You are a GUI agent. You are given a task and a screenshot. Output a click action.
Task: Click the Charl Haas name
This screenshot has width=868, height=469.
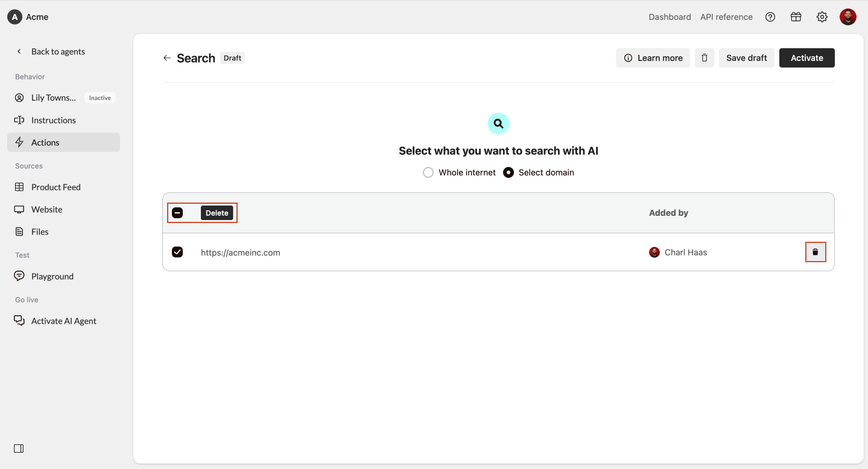pos(686,253)
